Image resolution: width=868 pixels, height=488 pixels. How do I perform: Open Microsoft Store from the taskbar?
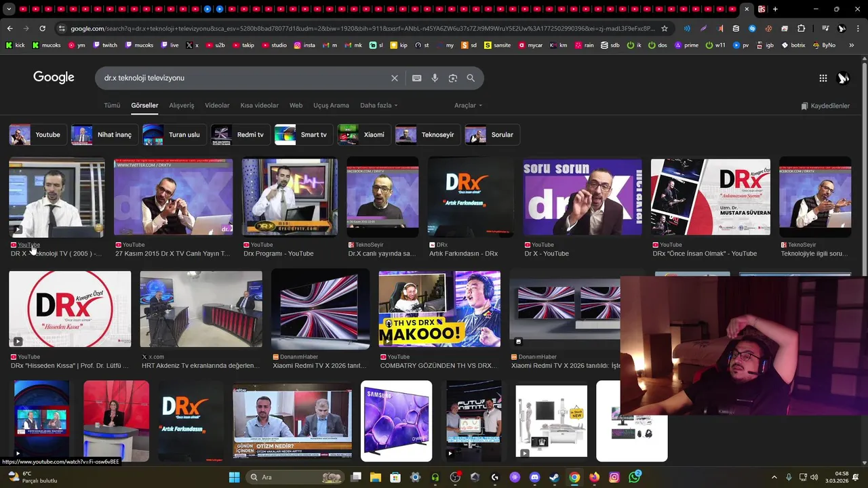click(395, 477)
